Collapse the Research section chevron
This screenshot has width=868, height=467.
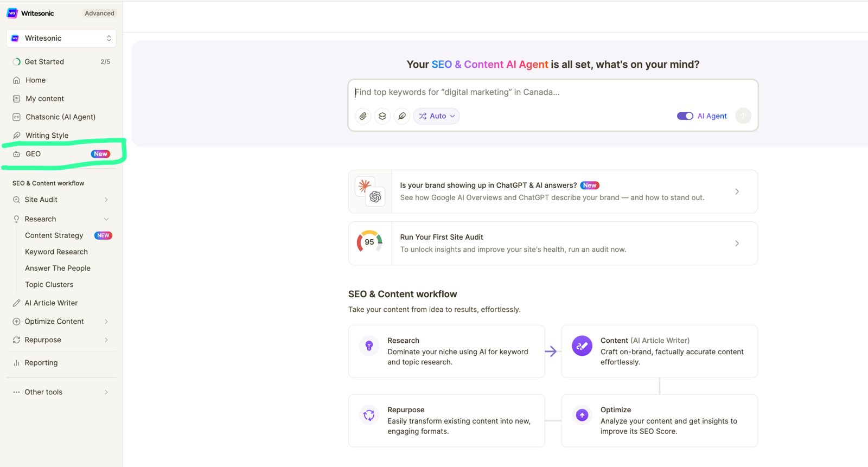(x=106, y=219)
